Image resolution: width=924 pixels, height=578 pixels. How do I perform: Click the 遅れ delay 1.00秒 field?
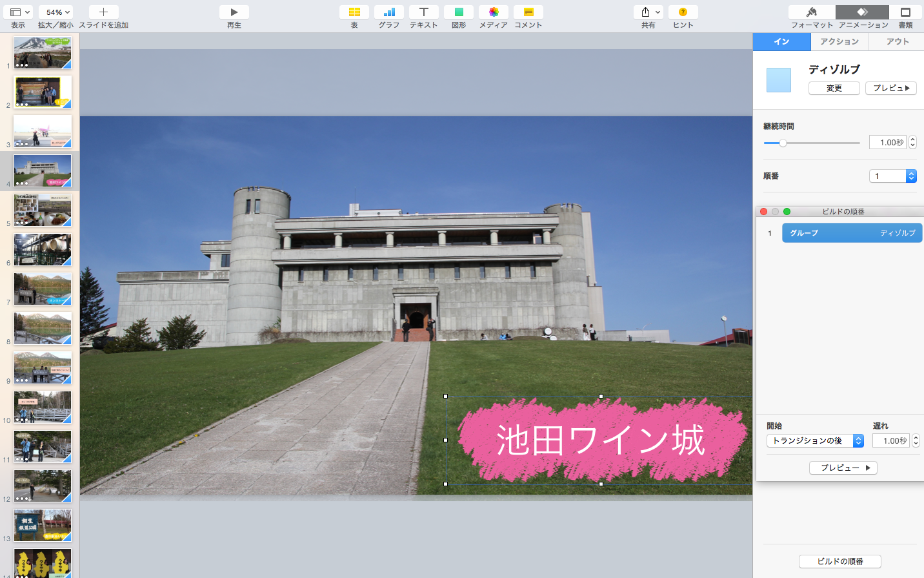pyautogui.click(x=890, y=440)
